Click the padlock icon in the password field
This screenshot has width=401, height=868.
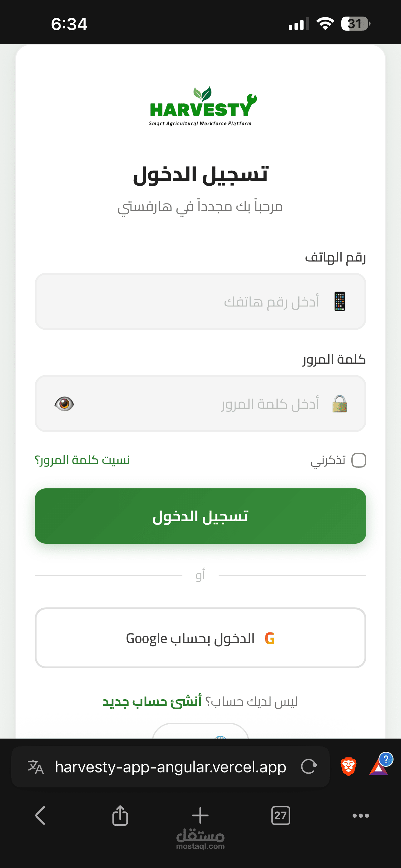click(339, 404)
